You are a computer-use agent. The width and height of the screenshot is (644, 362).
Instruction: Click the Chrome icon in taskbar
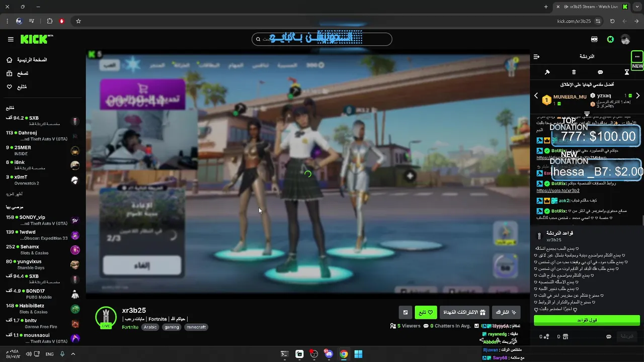pos(344,354)
